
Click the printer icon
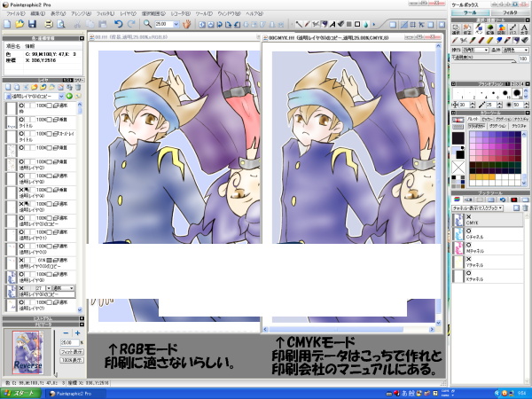pyautogui.click(x=49, y=24)
